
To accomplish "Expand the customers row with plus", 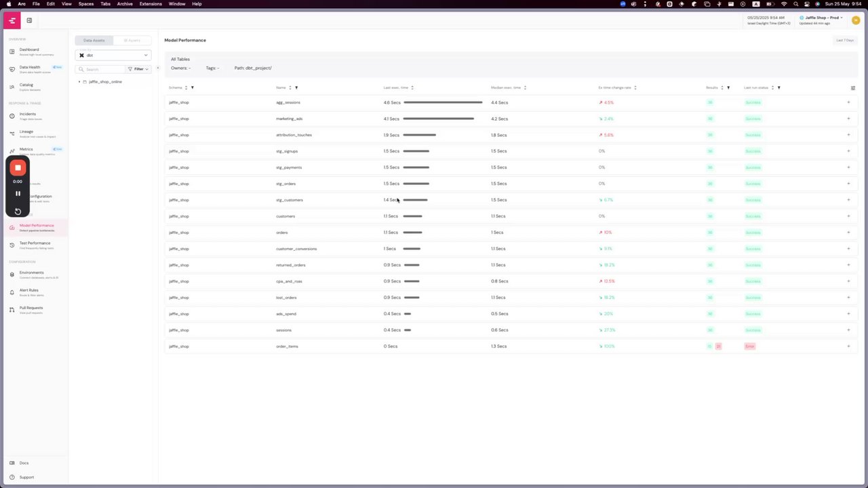I will click(x=848, y=216).
